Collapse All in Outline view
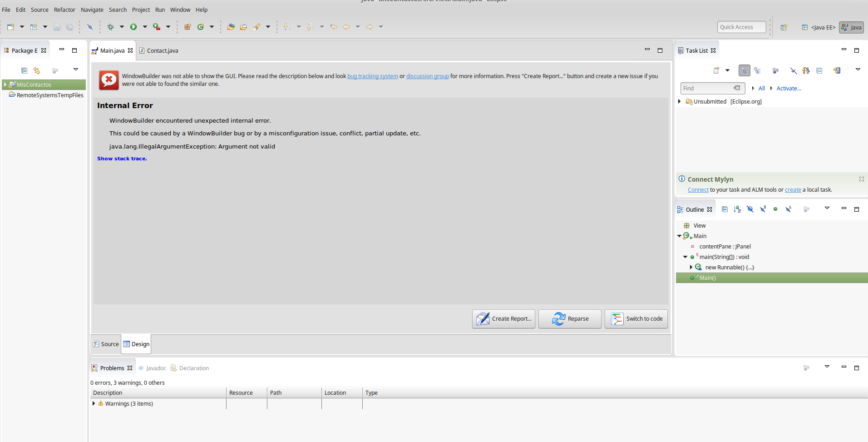 point(725,209)
